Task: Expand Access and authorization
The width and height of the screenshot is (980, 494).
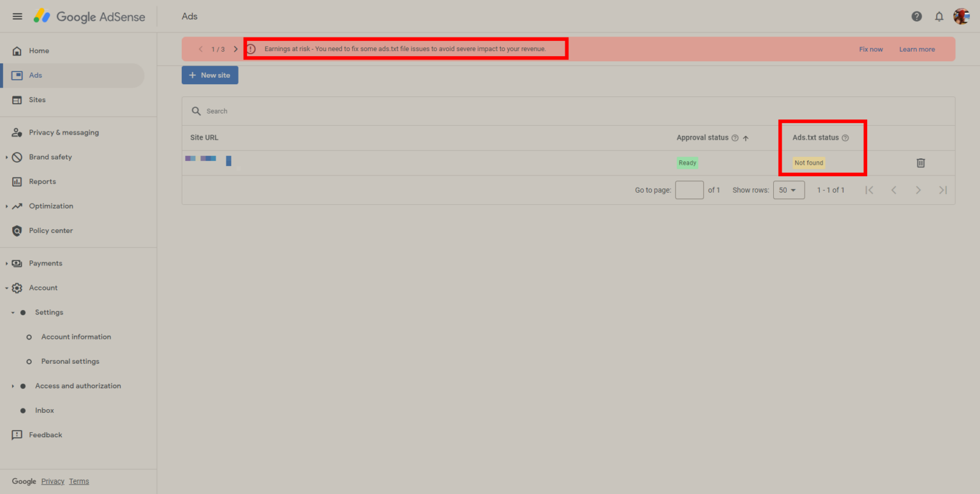Action: (12, 385)
